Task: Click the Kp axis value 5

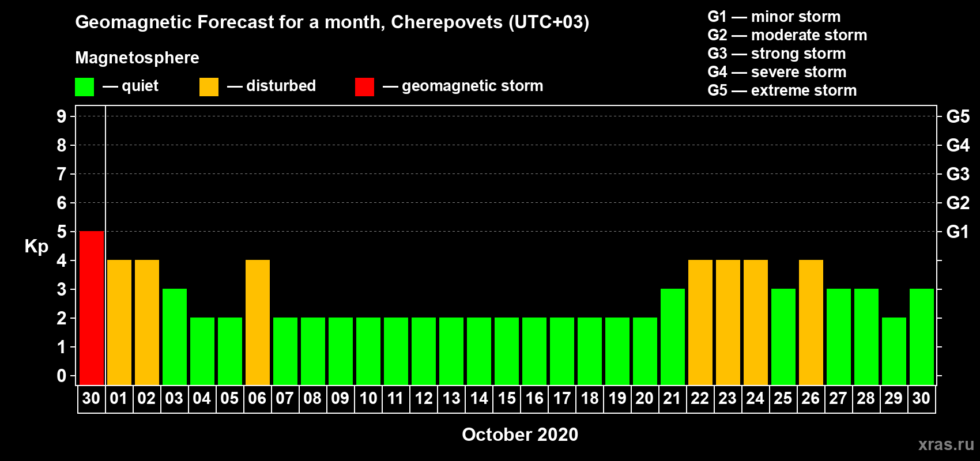Action: pyautogui.click(x=62, y=232)
